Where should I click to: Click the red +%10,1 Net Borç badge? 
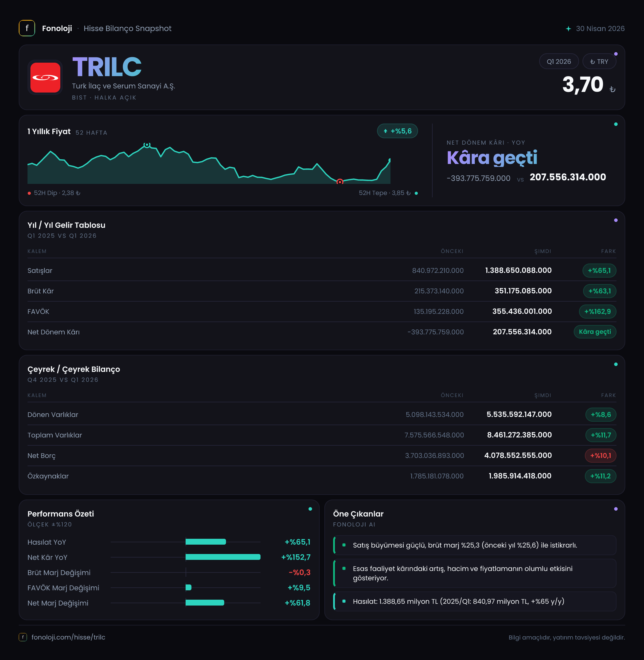(x=600, y=456)
